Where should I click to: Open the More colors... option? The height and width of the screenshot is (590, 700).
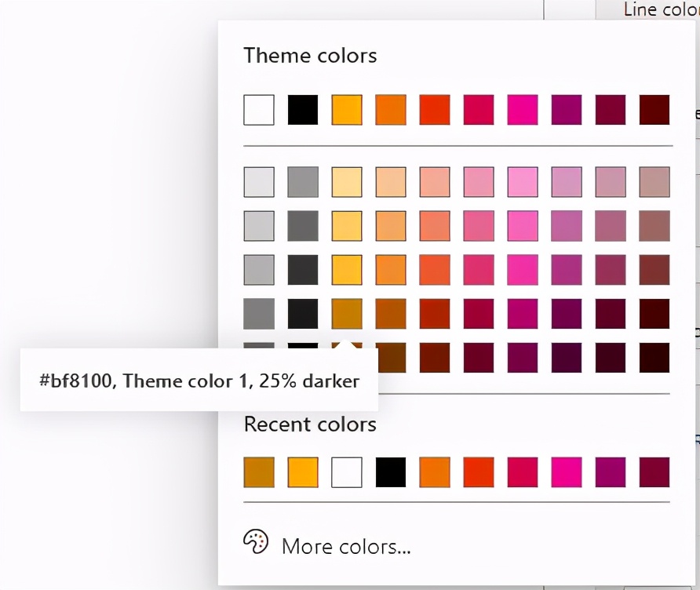pyautogui.click(x=345, y=546)
